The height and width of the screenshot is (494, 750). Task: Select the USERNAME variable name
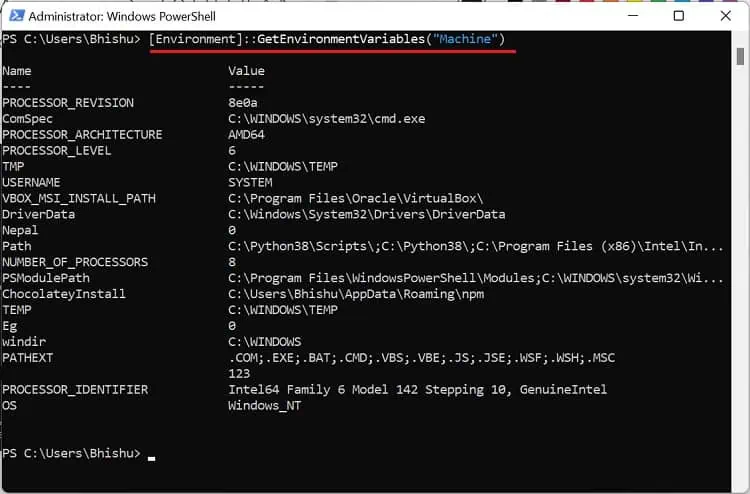[x=31, y=182]
